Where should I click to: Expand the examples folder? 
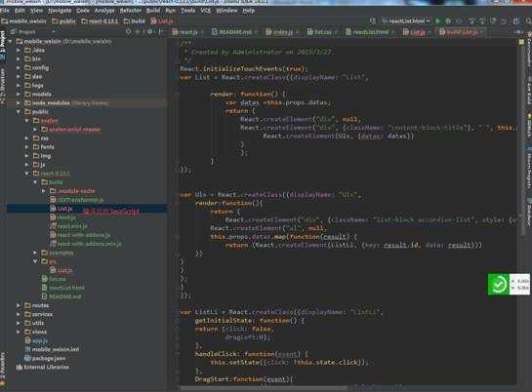[x=35, y=253]
